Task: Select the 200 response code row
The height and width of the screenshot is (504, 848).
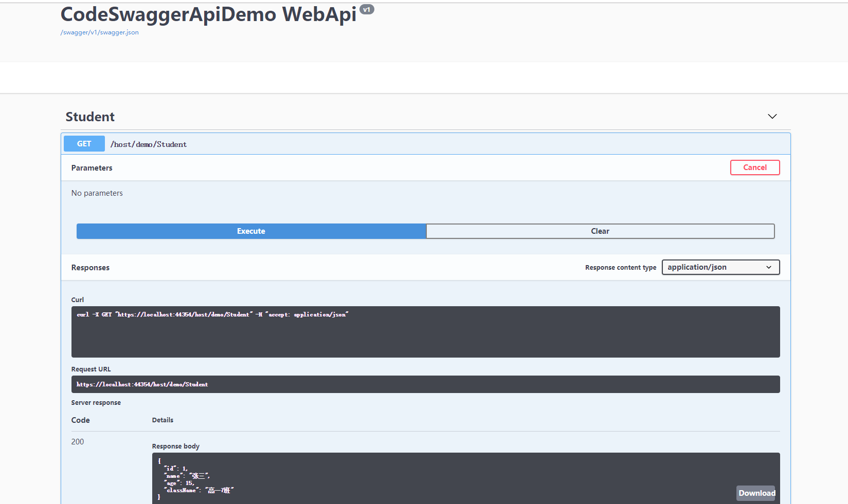Action: click(77, 441)
